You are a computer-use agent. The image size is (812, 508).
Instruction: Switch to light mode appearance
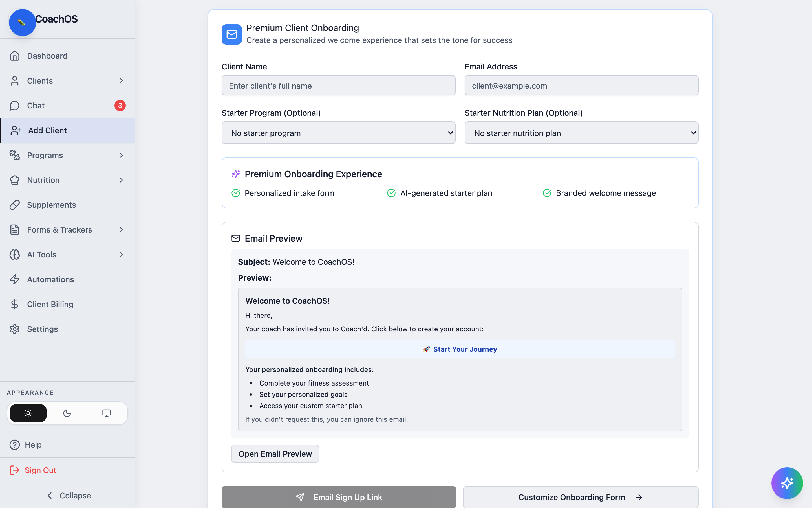point(28,413)
